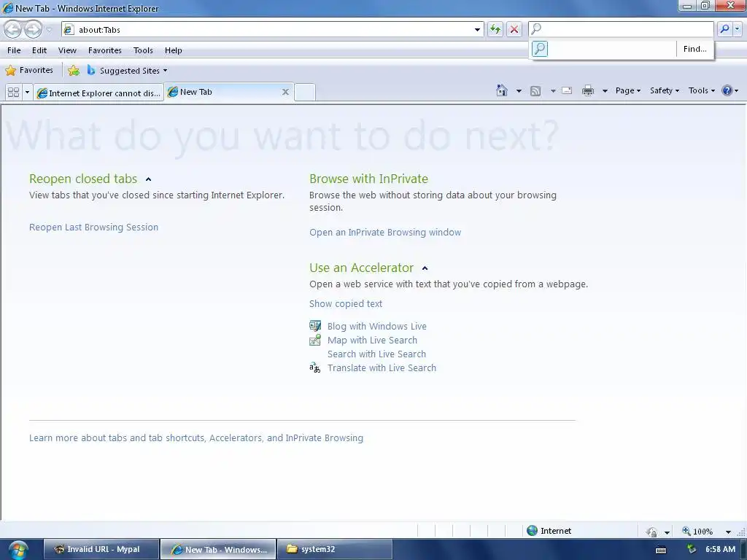This screenshot has height=560, width=747.
Task: Open the Print options dropdown arrow
Action: tap(605, 90)
